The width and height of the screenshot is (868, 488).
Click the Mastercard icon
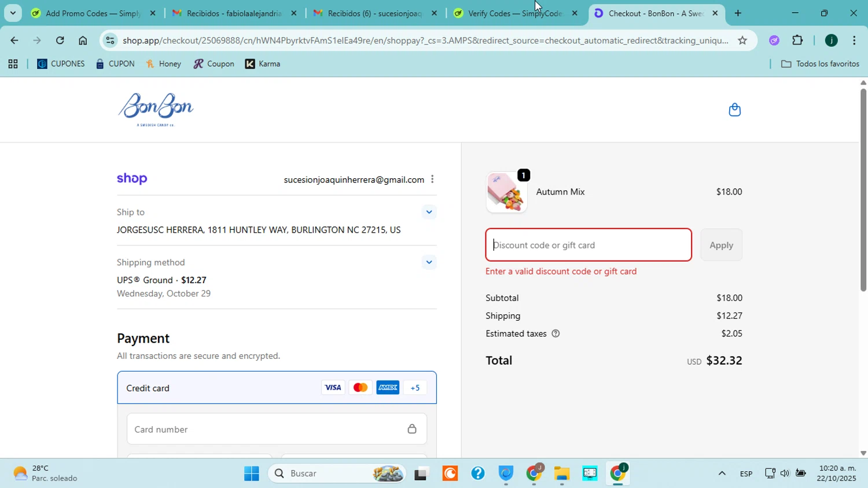(360, 388)
